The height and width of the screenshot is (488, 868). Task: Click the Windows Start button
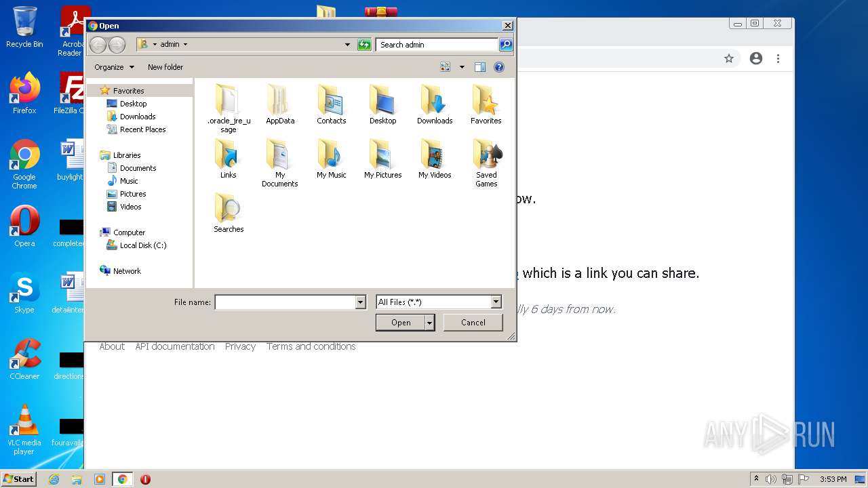coord(18,479)
